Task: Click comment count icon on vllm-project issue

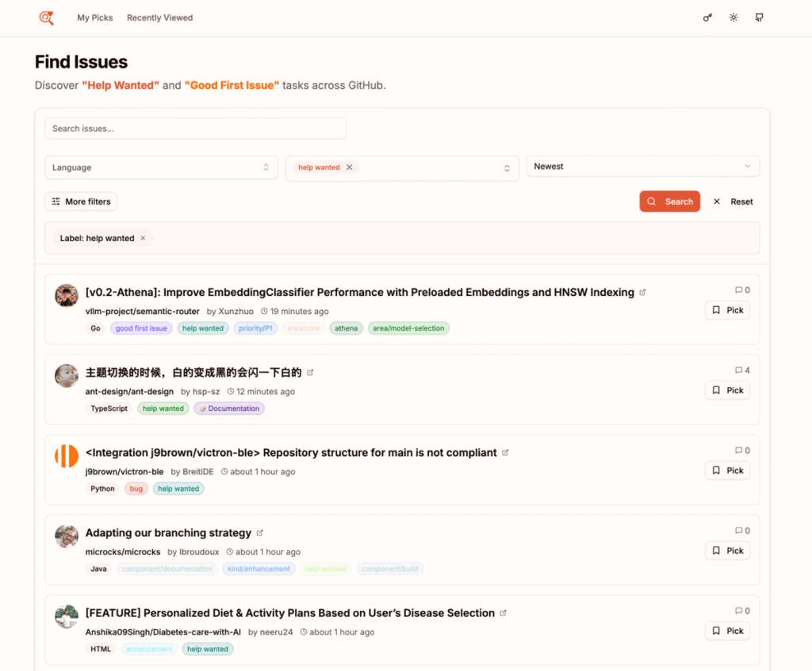Action: click(738, 290)
